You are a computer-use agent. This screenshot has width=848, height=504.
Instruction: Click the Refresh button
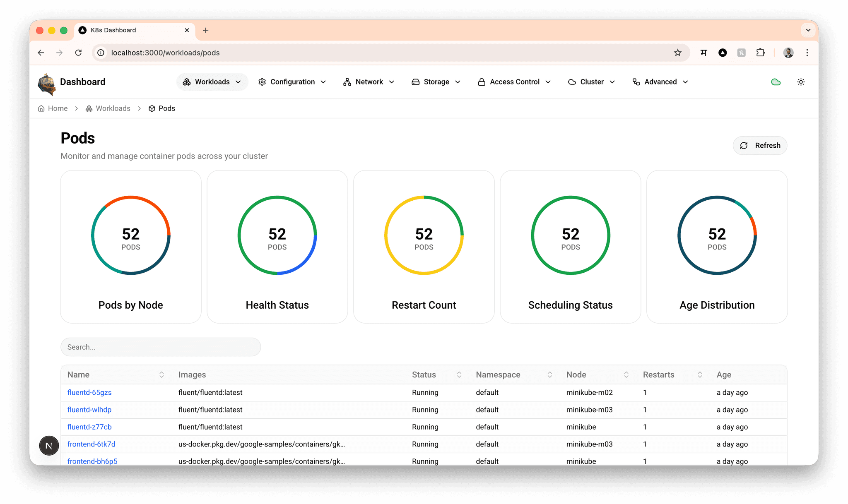(x=760, y=145)
